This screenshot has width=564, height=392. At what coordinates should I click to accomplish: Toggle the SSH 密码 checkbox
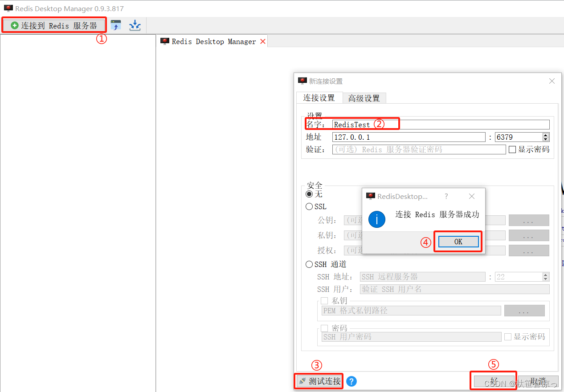(x=324, y=328)
